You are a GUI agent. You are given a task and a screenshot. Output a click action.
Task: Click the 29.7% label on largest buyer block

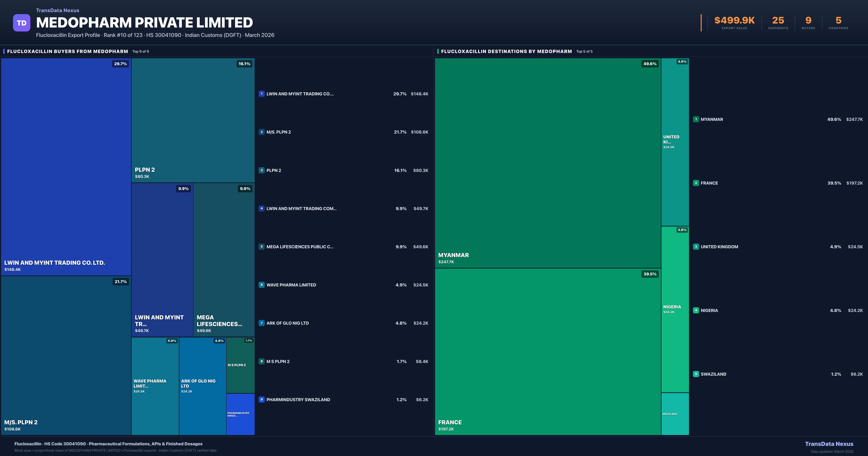tap(120, 64)
